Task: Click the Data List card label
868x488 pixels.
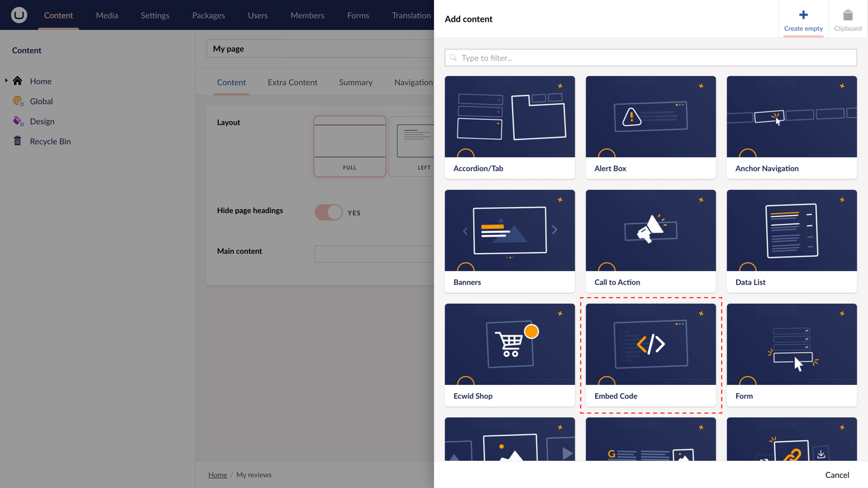Action: pos(751,282)
